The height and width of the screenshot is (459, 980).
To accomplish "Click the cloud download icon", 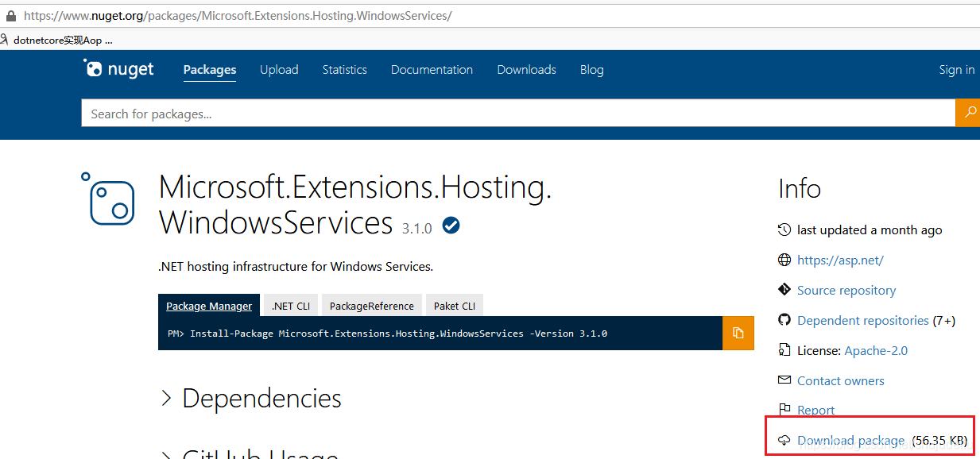I will pyautogui.click(x=784, y=440).
